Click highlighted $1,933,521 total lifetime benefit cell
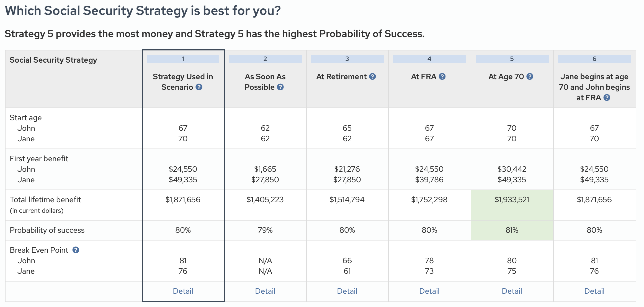 [512, 200]
